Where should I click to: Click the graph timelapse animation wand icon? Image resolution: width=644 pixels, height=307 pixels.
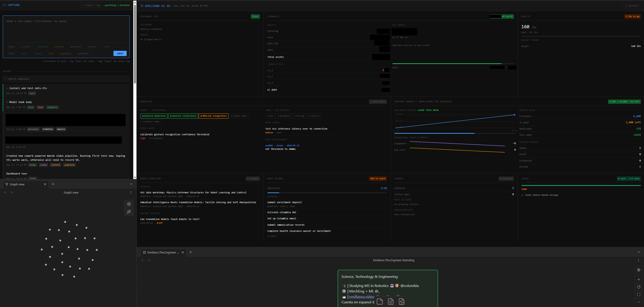(x=129, y=212)
